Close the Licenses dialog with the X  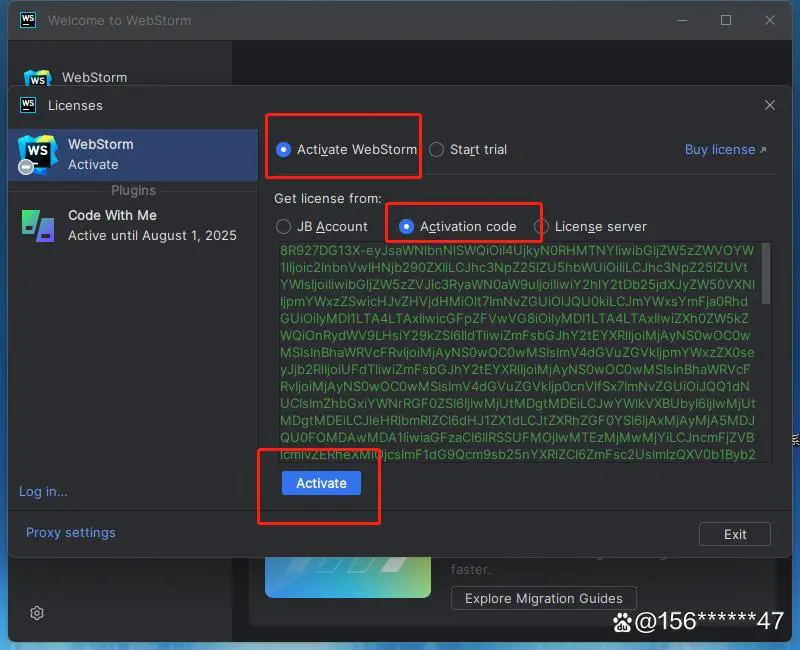[769, 105]
